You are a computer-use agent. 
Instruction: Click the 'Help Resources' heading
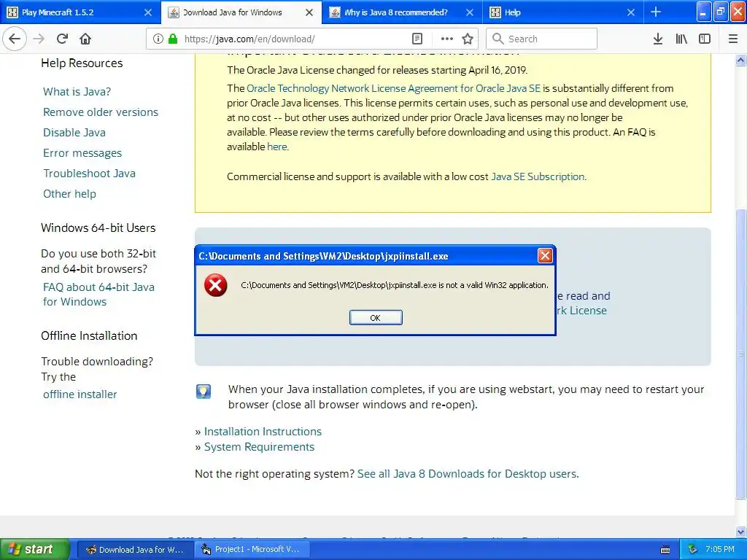click(x=82, y=63)
